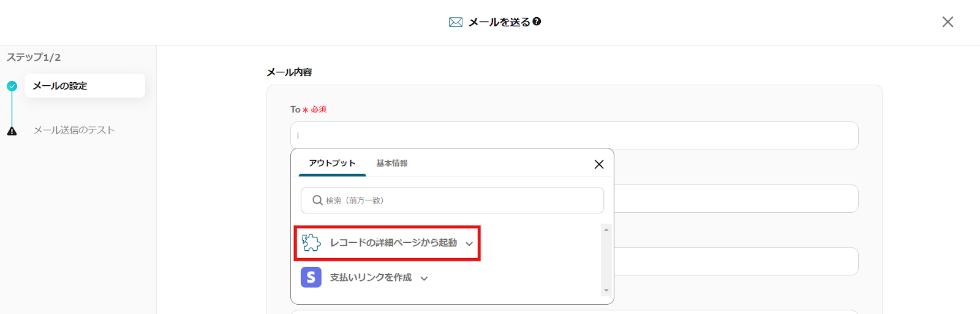Click the envelope mail icon in header
The image size is (980, 314).
(x=456, y=22)
